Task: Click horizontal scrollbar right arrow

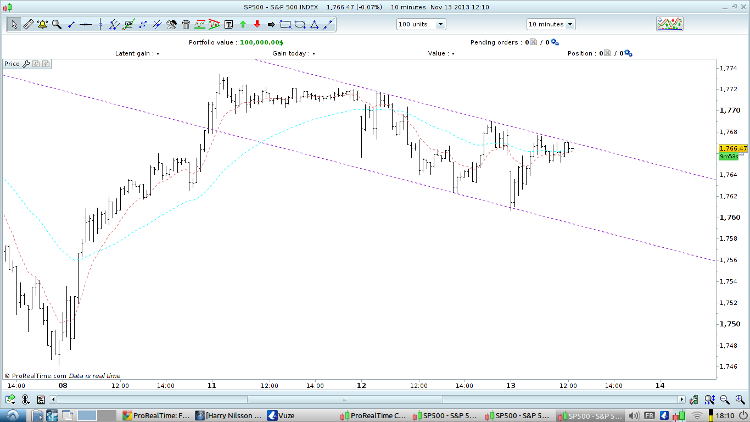Action: click(x=682, y=399)
